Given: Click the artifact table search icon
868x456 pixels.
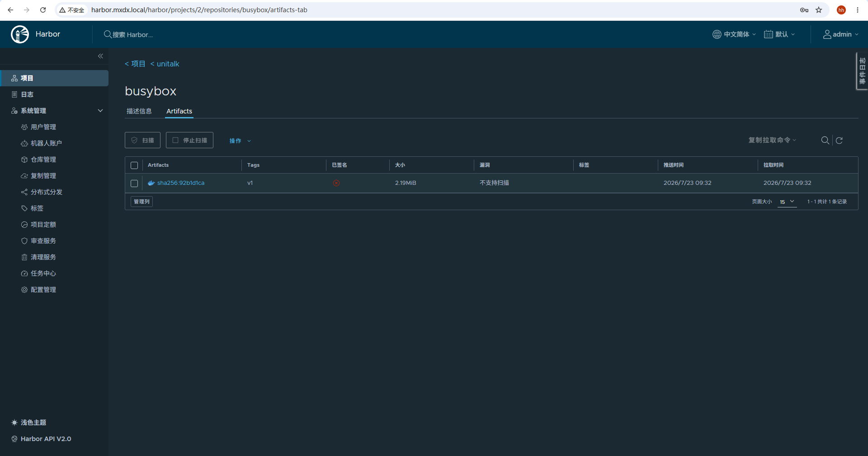Looking at the screenshot, I should click(825, 140).
